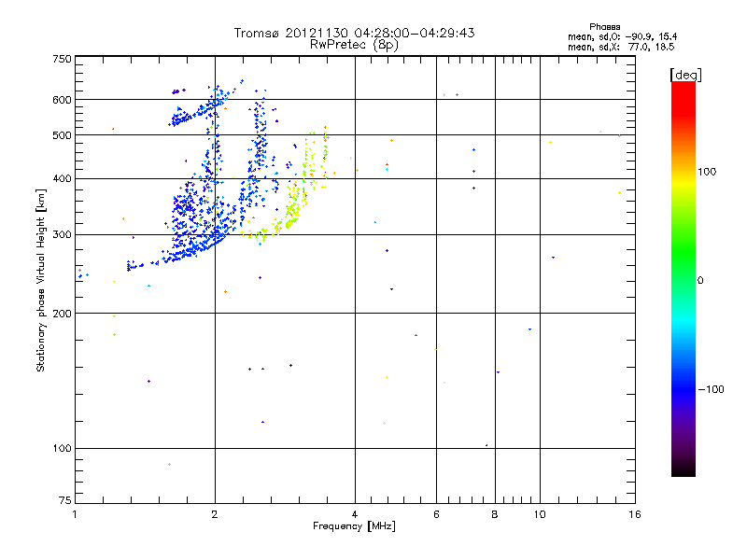Screen dimensions: 747x560
Task: Click the 4 tick label on frequency axis
Action: 355,514
